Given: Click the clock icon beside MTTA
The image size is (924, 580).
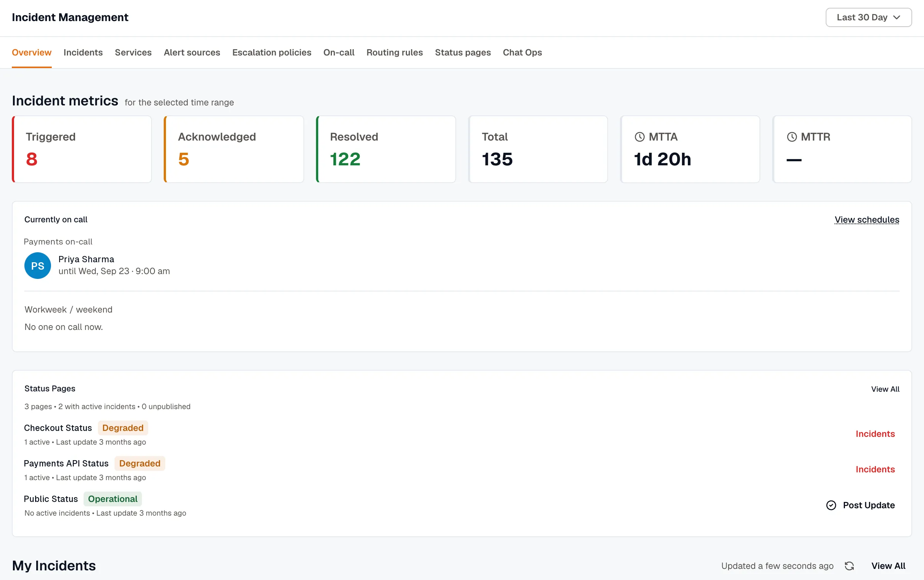Looking at the screenshot, I should [639, 137].
